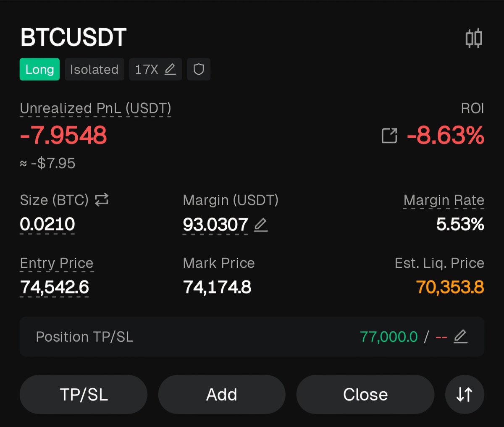
Task: Open Unrealized PnL (USDT) label info
Action: coord(95,108)
